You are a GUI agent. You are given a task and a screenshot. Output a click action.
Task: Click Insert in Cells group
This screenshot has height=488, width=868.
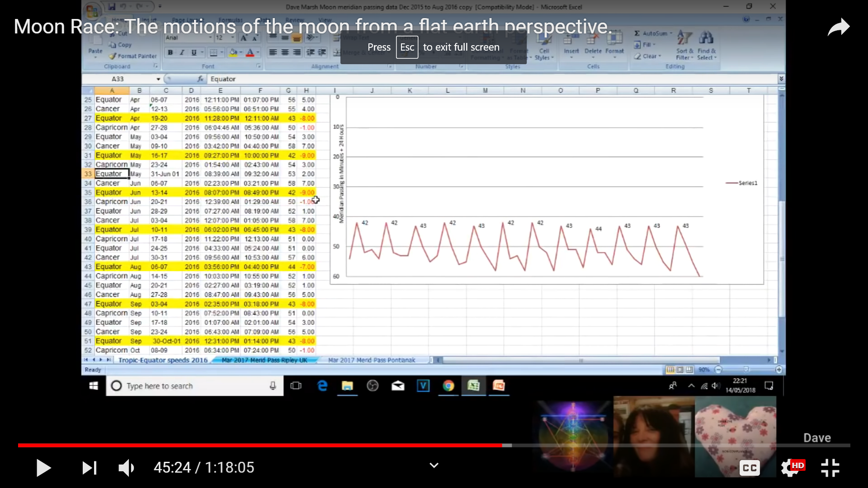tap(571, 45)
